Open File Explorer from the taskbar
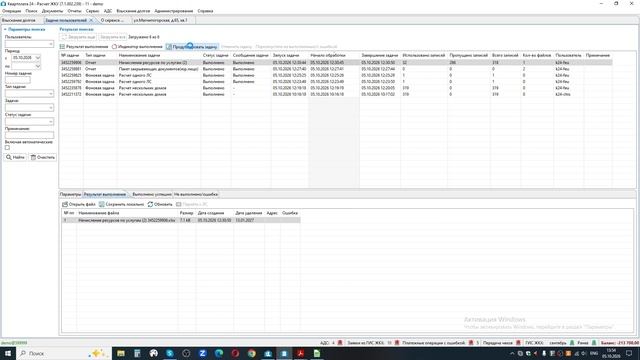640x360 pixels. 121,353
